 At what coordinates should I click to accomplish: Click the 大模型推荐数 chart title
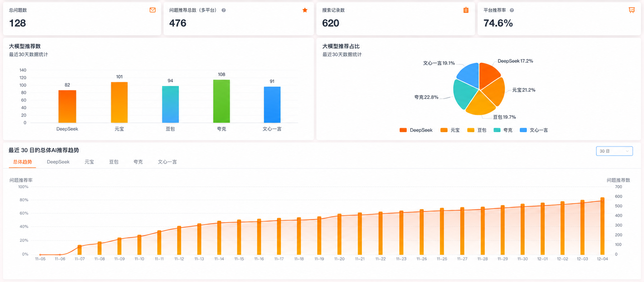(25, 46)
